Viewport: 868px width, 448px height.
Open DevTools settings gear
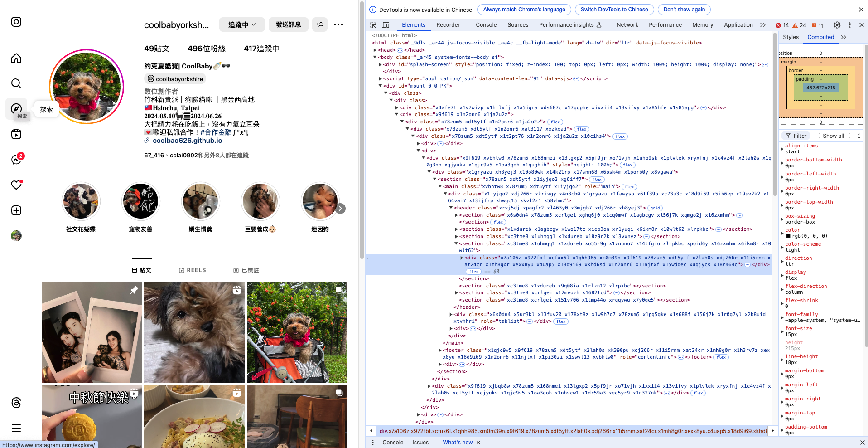point(837,25)
